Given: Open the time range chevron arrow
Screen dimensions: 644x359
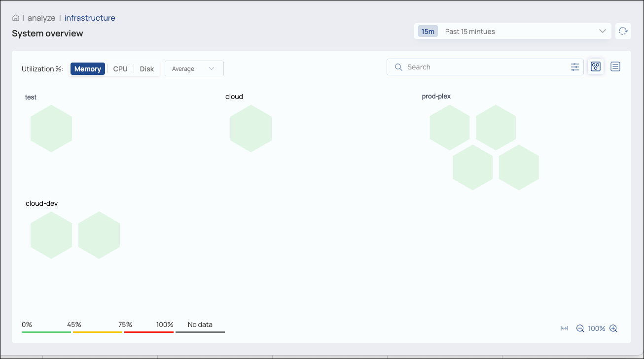Looking at the screenshot, I should pyautogui.click(x=602, y=31).
